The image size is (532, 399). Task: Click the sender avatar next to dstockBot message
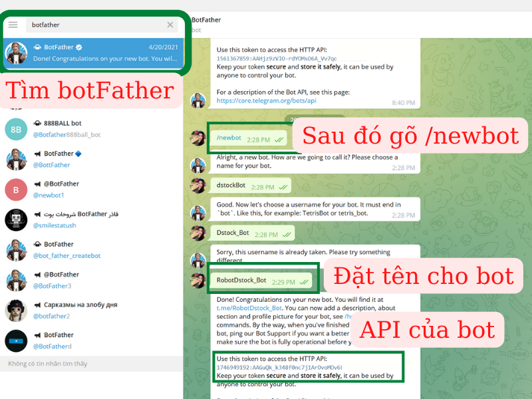pyautogui.click(x=198, y=186)
